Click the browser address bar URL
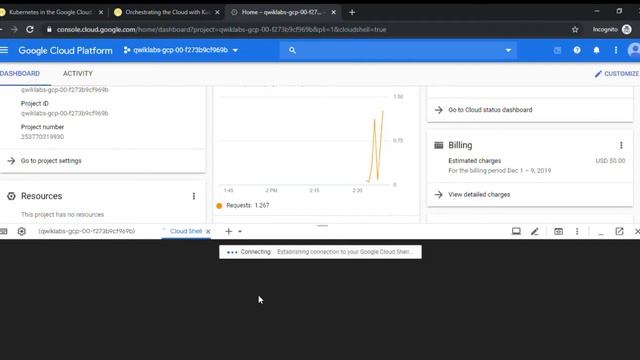 pos(222,29)
